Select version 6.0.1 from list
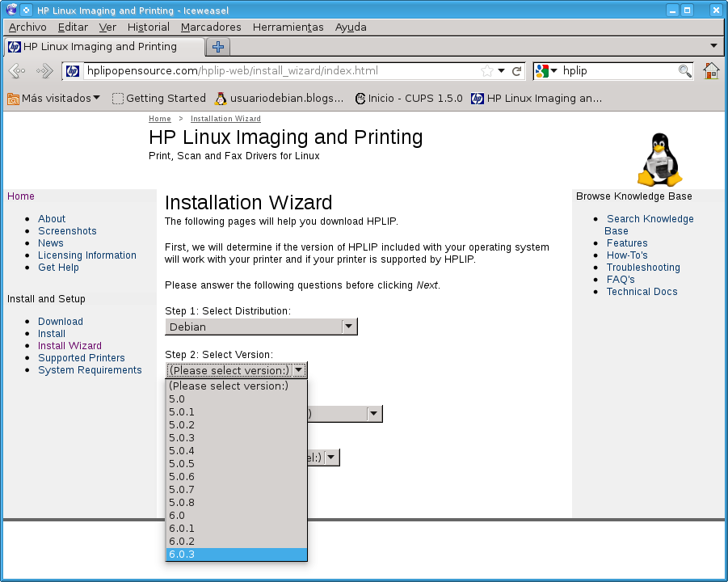Viewport: 728px width, 582px height. pos(236,529)
